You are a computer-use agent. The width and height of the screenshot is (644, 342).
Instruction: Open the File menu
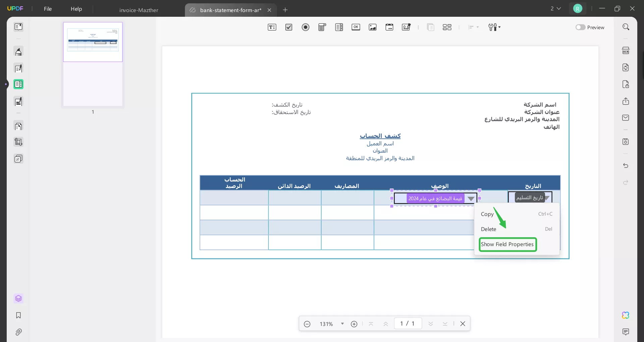pyautogui.click(x=48, y=9)
